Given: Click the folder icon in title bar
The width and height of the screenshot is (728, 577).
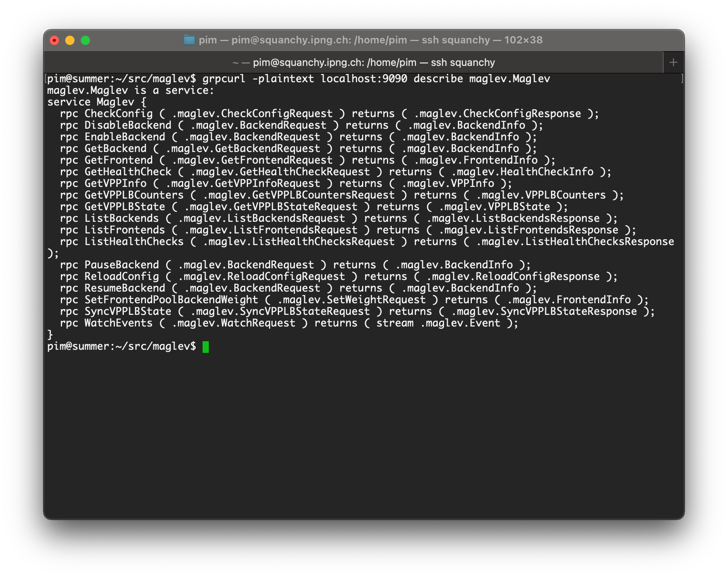Looking at the screenshot, I should [x=189, y=40].
